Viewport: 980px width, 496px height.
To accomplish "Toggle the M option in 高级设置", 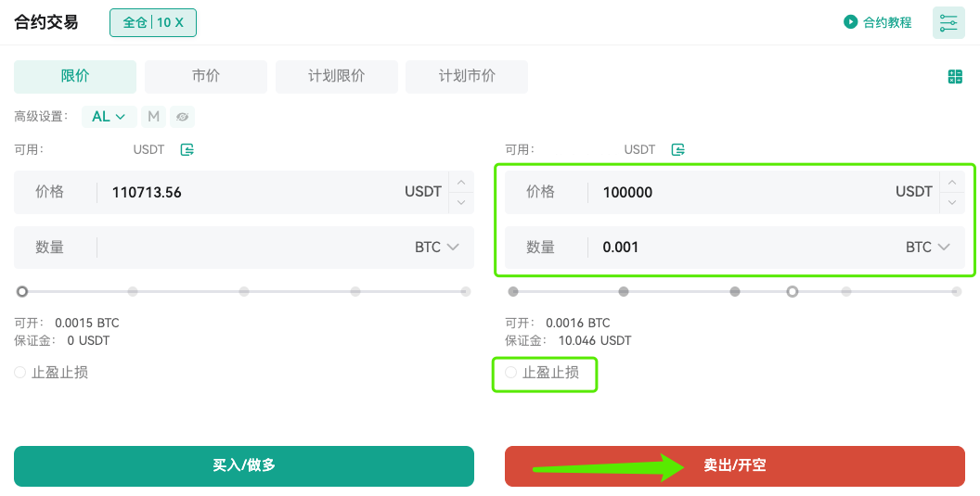I will click(153, 117).
